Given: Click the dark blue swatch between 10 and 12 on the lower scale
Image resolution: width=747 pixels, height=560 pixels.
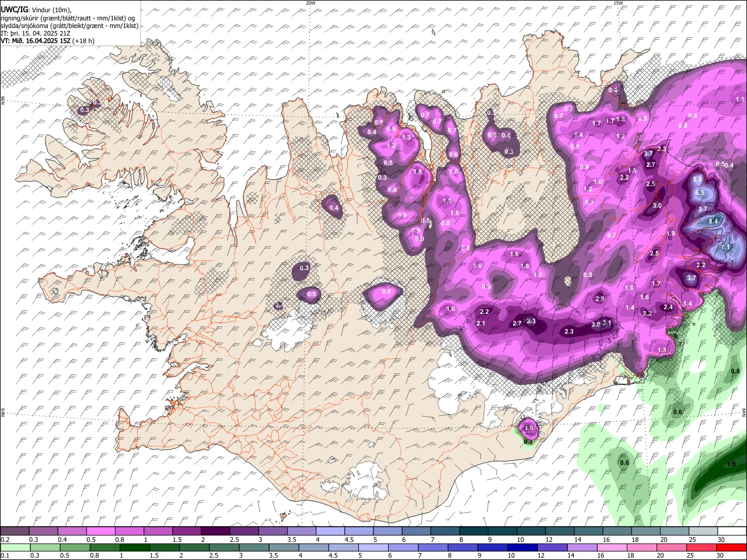Looking at the screenshot, I should coord(523,547).
